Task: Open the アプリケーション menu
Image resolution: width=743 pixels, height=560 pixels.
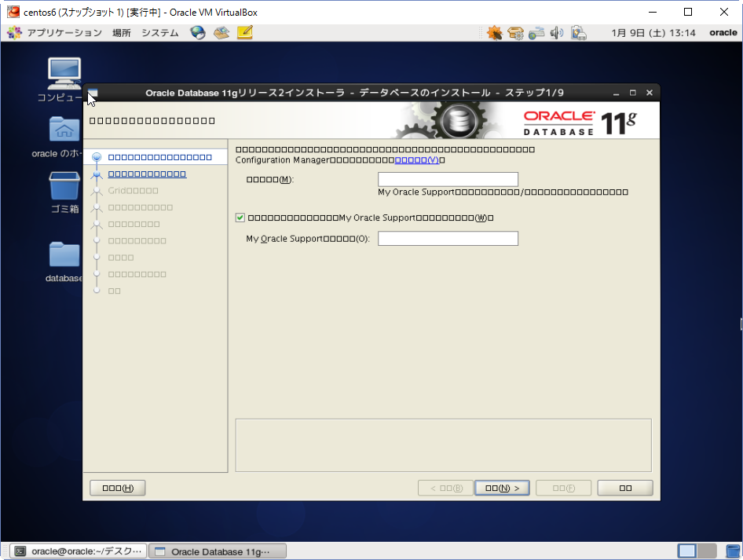Action: [x=64, y=33]
